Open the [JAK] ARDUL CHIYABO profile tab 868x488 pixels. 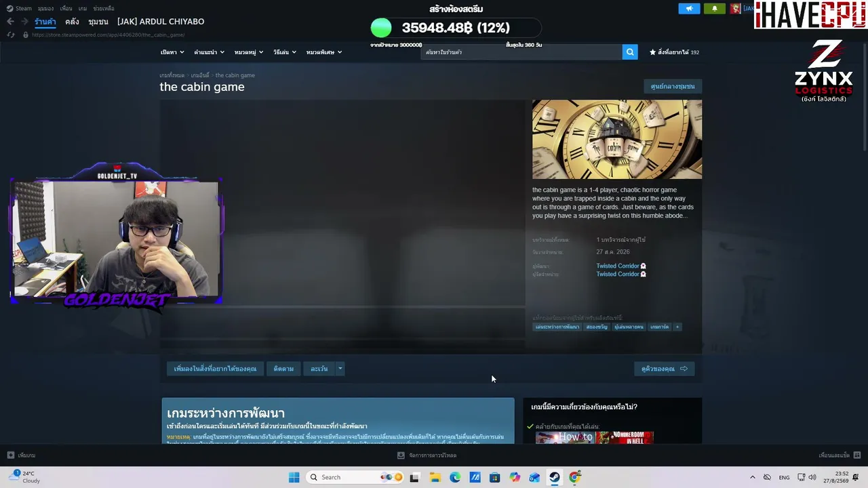(x=161, y=22)
